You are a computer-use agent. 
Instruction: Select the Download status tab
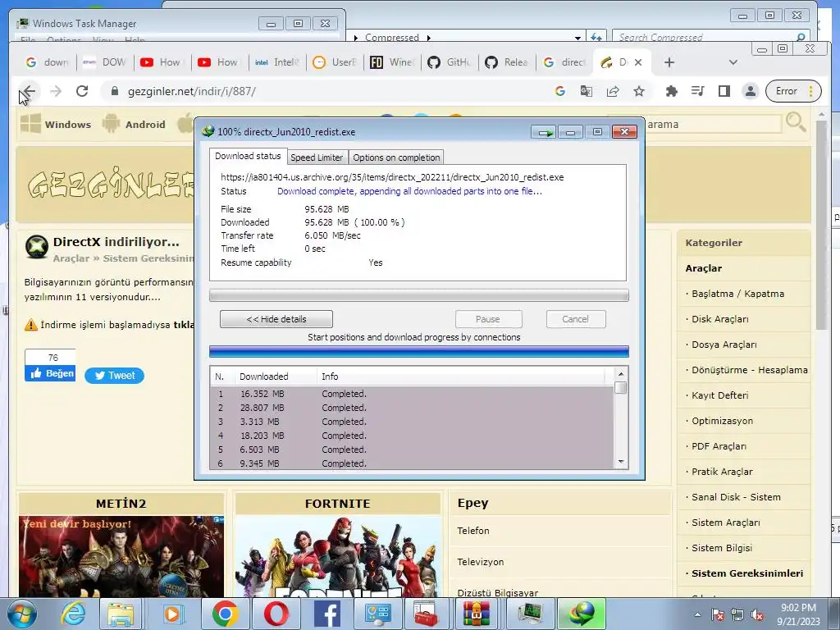pyautogui.click(x=248, y=156)
